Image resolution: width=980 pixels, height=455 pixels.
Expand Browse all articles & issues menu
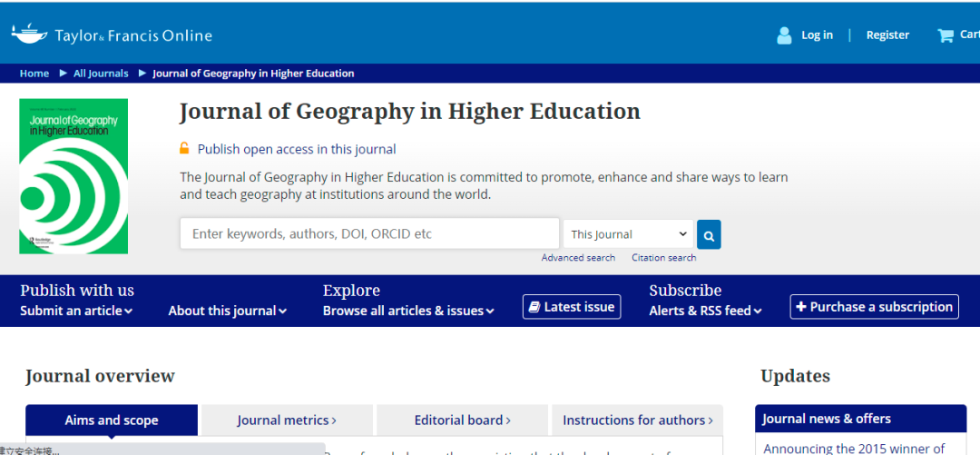point(408,311)
